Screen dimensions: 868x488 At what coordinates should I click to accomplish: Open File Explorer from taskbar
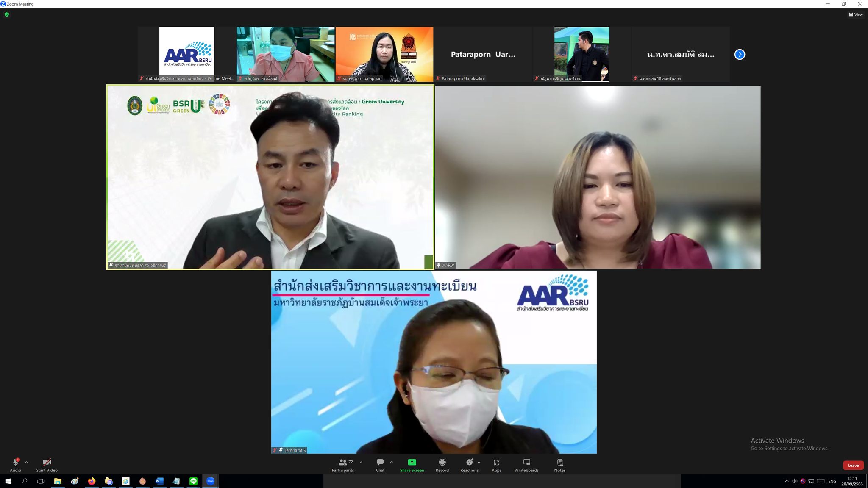click(x=58, y=481)
